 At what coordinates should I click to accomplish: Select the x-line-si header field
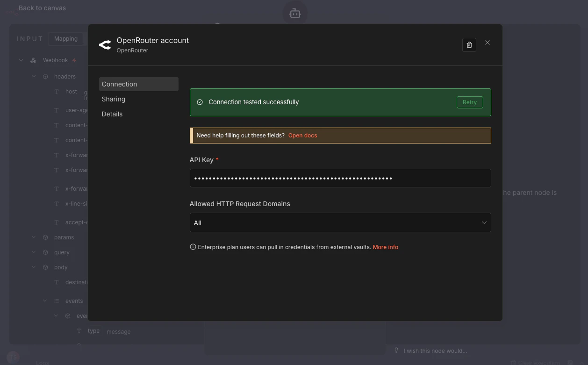pyautogui.click(x=76, y=204)
